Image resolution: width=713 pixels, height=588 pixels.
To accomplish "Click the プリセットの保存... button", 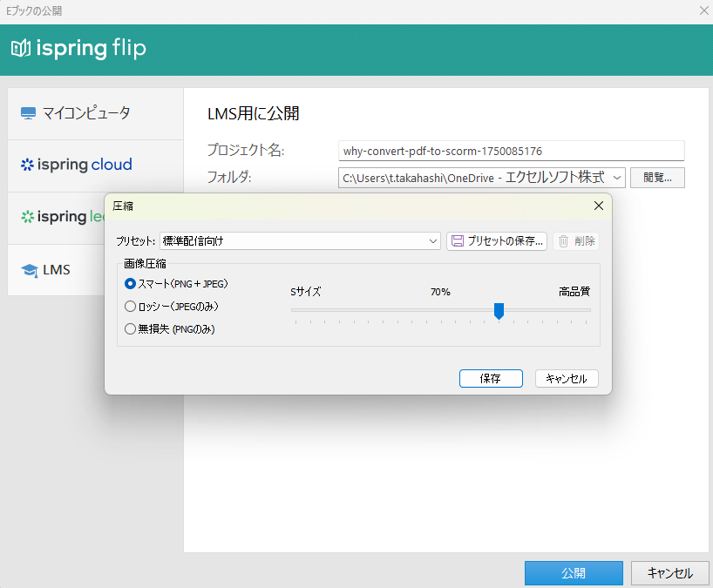I will point(497,240).
